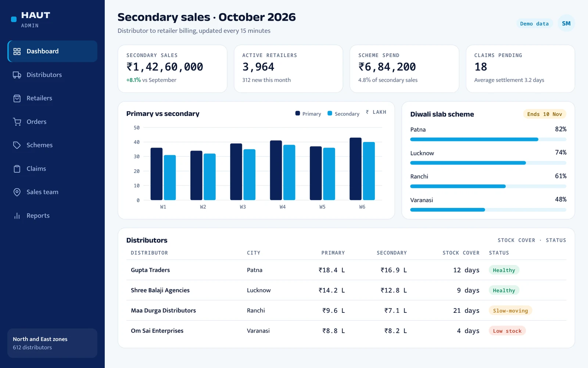Open the Schemes menu label

tap(39, 145)
